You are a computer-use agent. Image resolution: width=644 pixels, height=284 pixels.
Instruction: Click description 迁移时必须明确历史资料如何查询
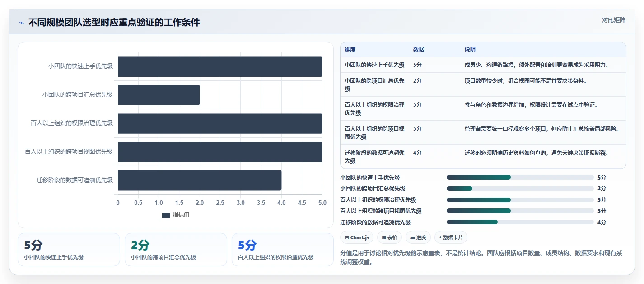(537, 153)
